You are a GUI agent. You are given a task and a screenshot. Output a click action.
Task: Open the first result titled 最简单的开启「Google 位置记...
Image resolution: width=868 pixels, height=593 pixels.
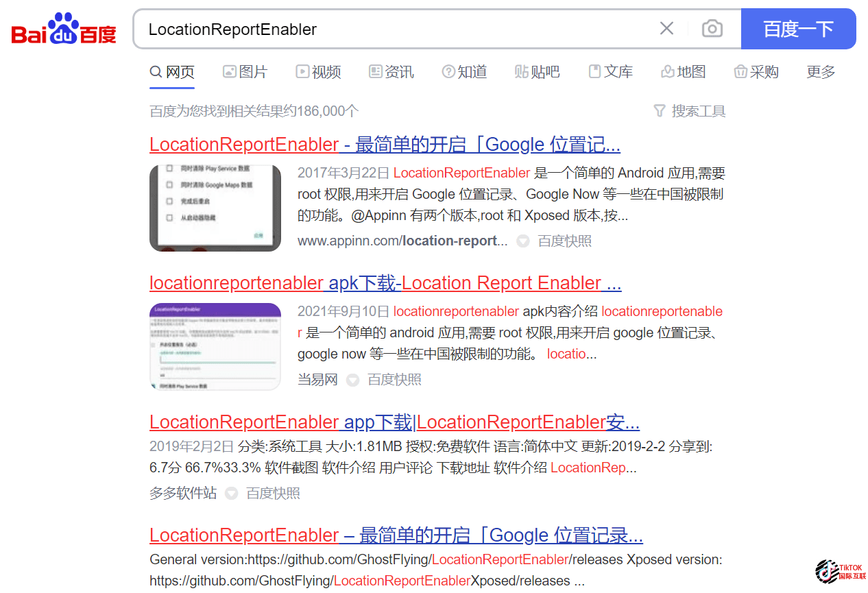pyautogui.click(x=385, y=145)
